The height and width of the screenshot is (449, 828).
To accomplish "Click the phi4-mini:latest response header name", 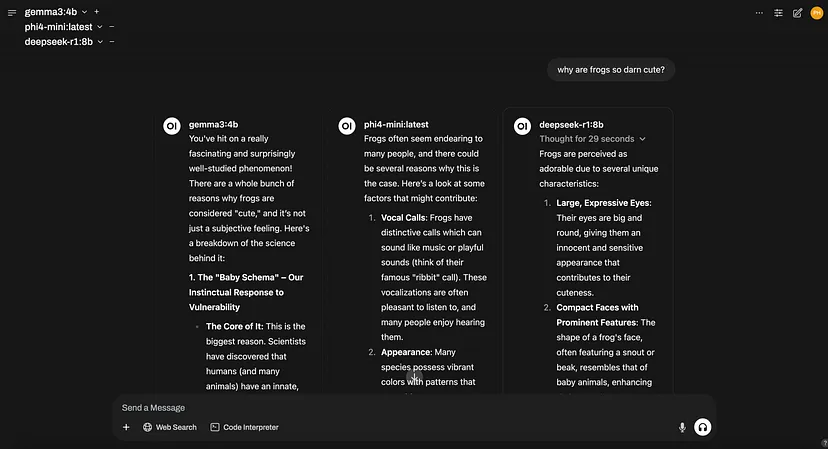I will pyautogui.click(x=396, y=125).
